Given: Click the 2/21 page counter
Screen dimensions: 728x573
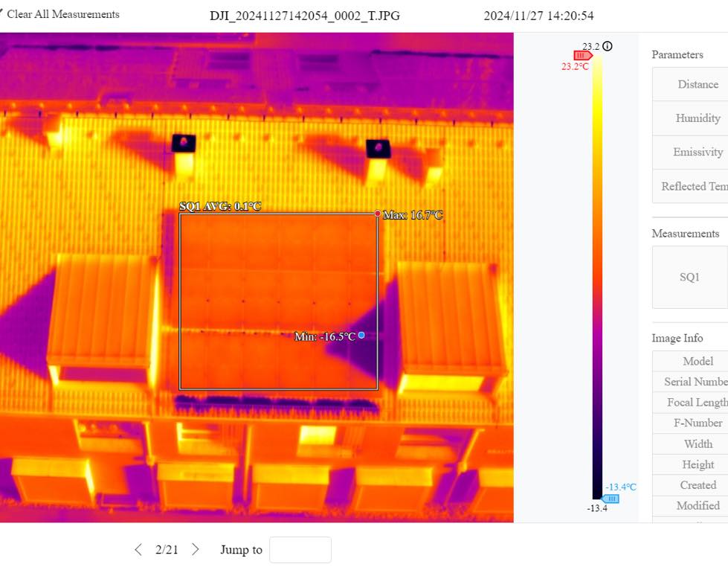Looking at the screenshot, I should pos(167,550).
